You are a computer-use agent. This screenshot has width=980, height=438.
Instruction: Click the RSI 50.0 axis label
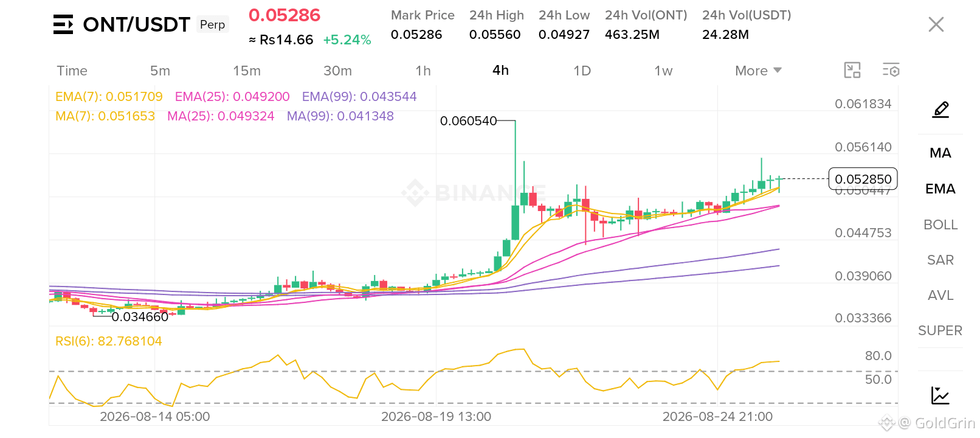pyautogui.click(x=878, y=380)
